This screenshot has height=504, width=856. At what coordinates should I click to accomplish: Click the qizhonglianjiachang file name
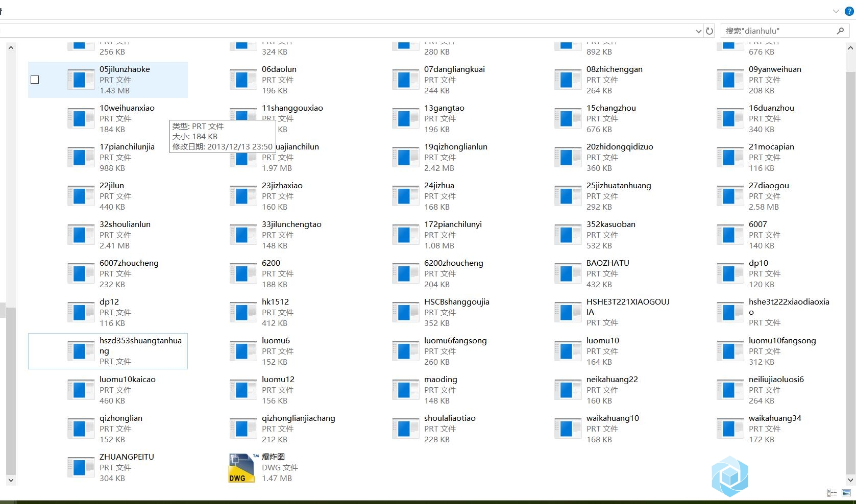pos(299,418)
